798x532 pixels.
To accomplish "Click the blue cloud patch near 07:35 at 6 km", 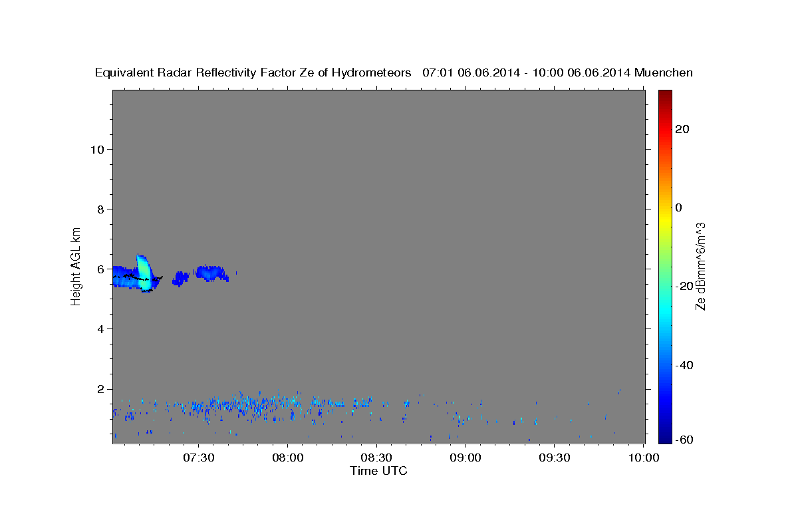I will (211, 273).
